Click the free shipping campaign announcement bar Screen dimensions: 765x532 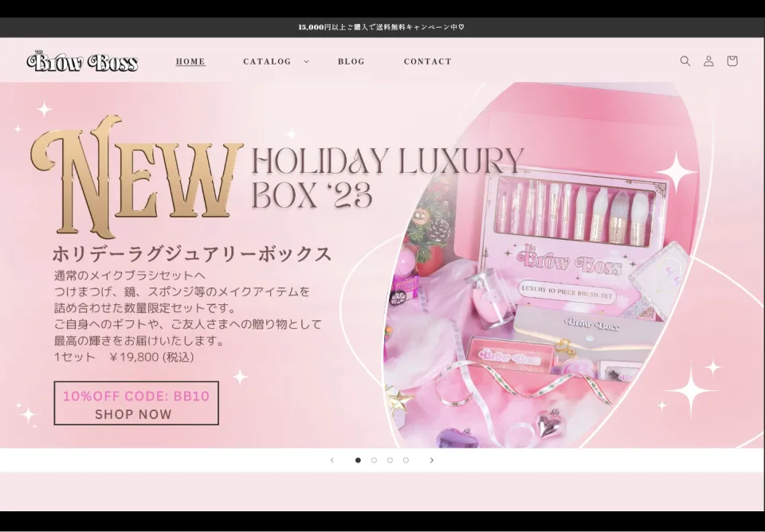tap(382, 25)
